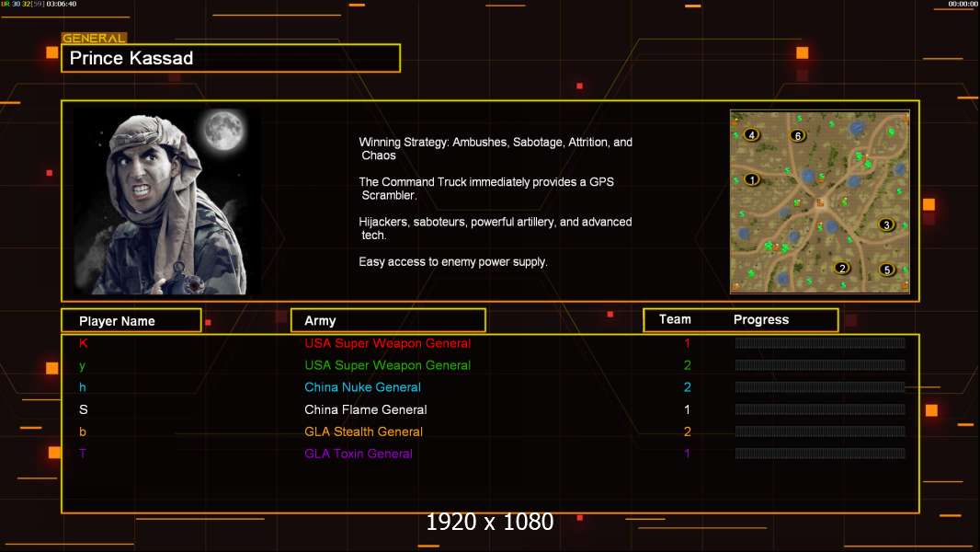Click loading progress bar for player h
Image resolution: width=980 pixels, height=552 pixels.
[x=820, y=387]
